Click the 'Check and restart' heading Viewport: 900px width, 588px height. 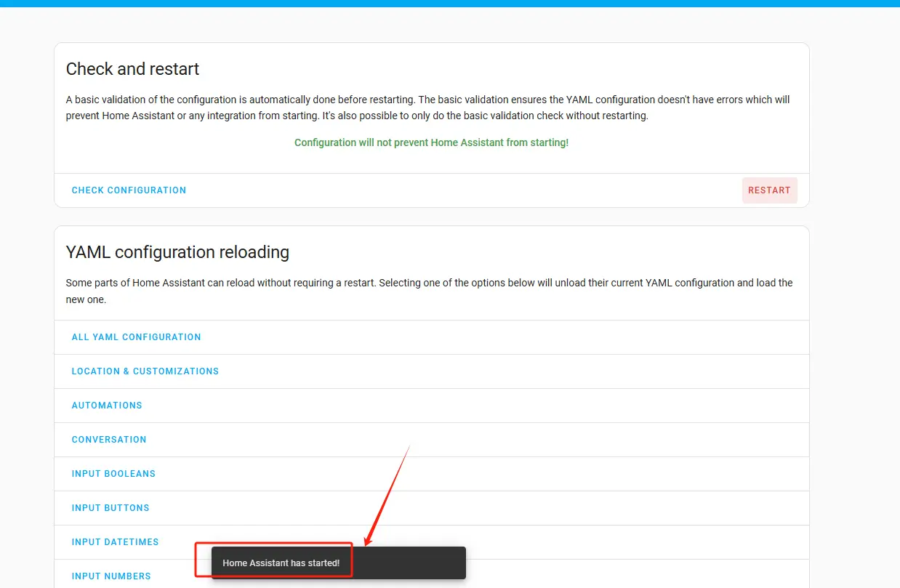click(x=132, y=69)
